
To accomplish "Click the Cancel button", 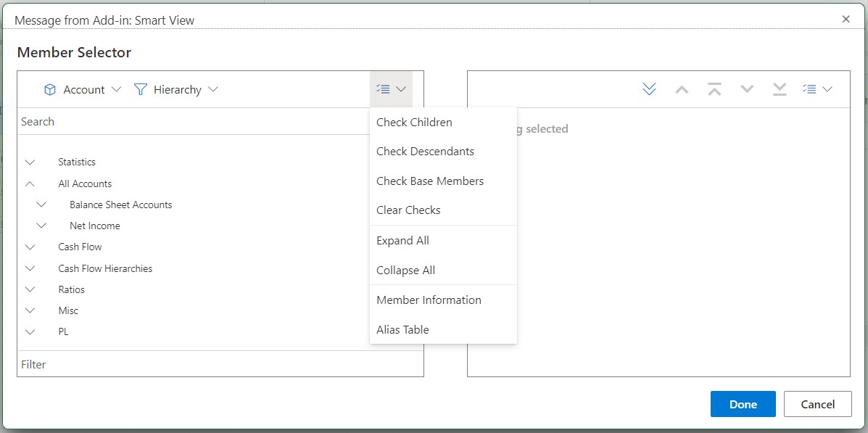I will click(818, 404).
